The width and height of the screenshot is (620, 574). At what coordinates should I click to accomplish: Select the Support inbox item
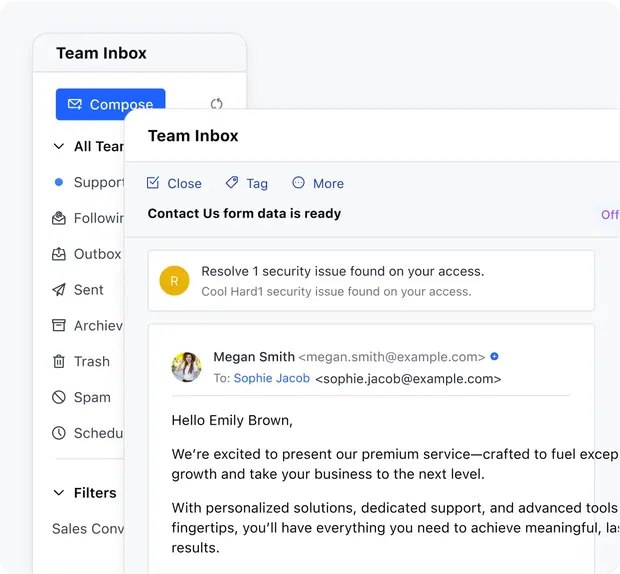click(97, 182)
